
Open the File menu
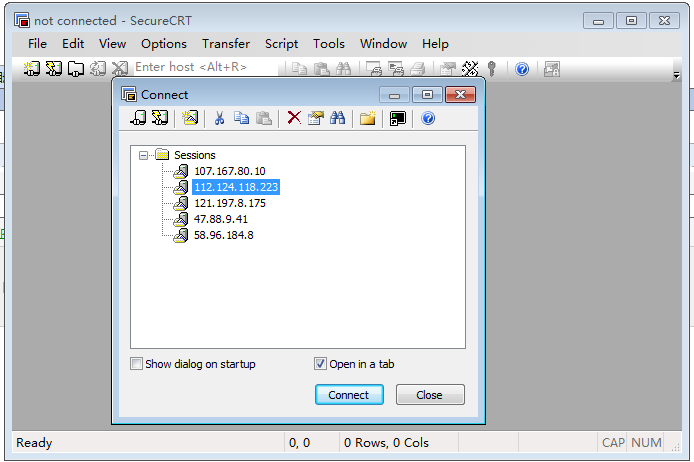pos(37,44)
